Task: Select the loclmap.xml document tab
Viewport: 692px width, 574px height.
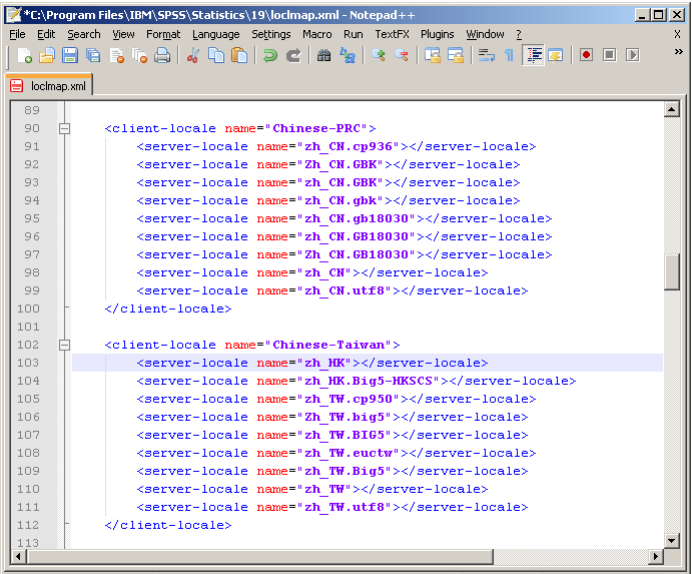Action: pos(49,86)
